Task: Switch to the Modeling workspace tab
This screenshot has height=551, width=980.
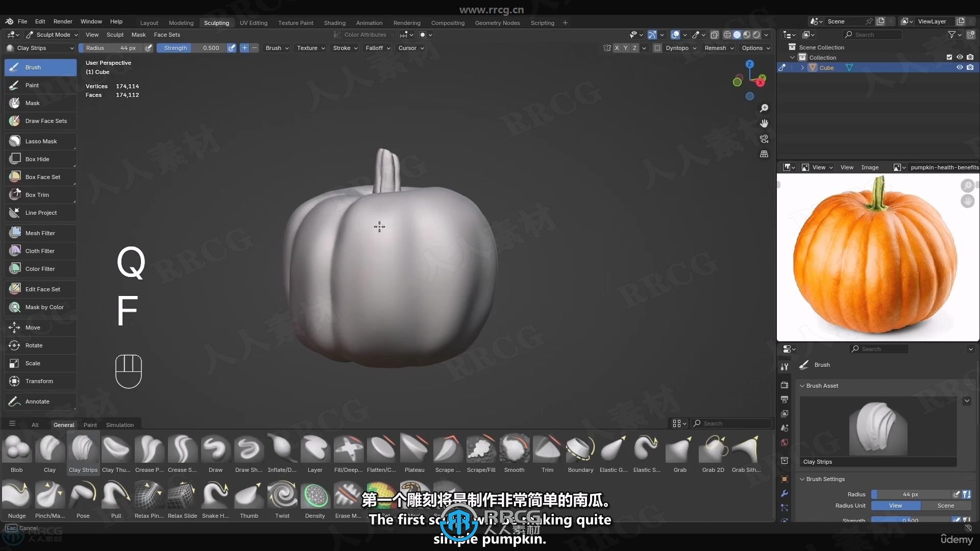Action: (x=181, y=23)
